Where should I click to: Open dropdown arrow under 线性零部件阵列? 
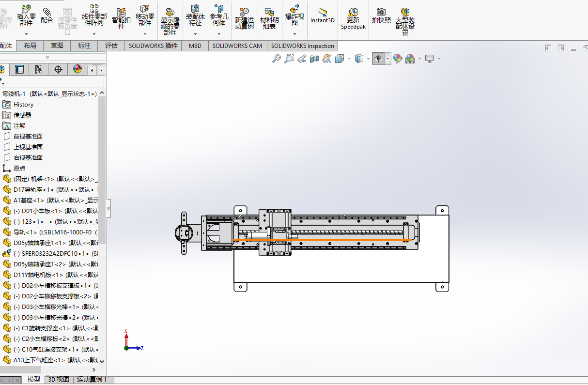[94, 34]
